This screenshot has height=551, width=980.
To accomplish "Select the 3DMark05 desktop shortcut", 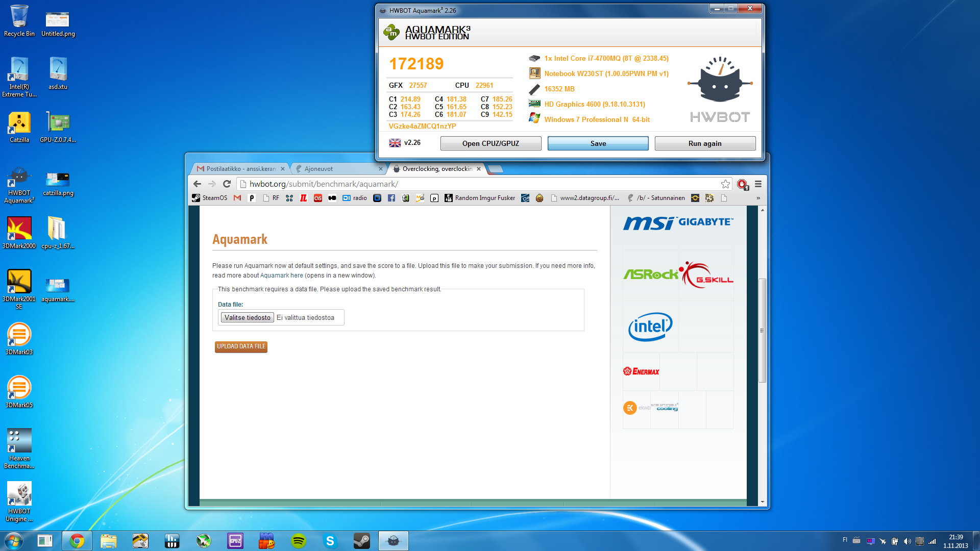I will point(19,392).
